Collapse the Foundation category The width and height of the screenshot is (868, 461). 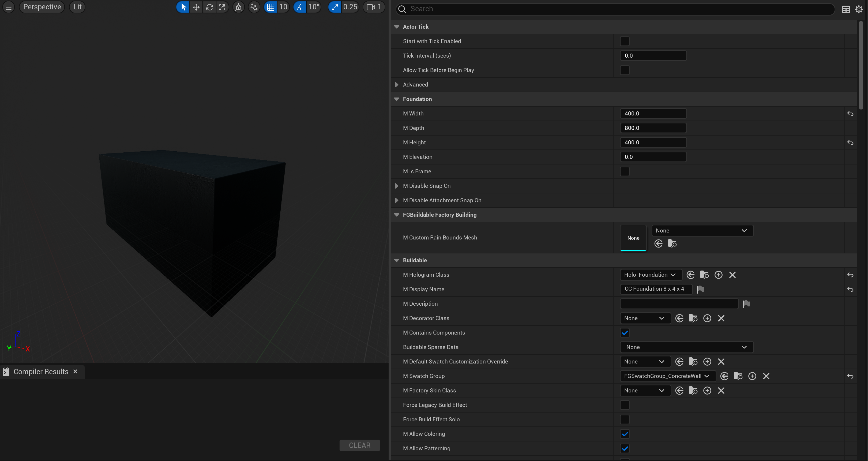pos(397,99)
